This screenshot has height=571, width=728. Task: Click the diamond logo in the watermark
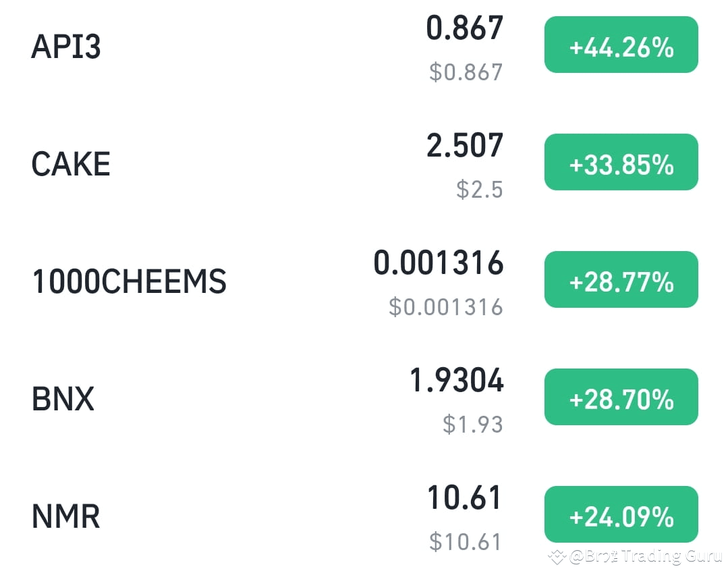[x=558, y=557]
